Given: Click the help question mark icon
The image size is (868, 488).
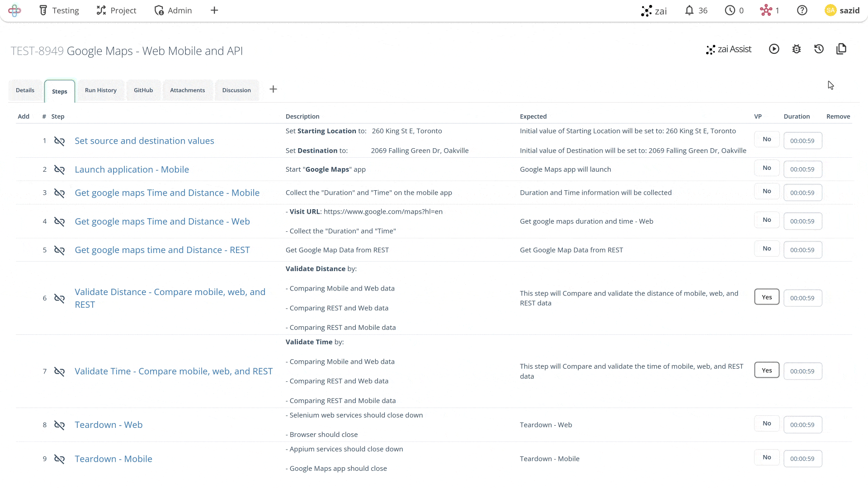Looking at the screenshot, I should tap(802, 10).
